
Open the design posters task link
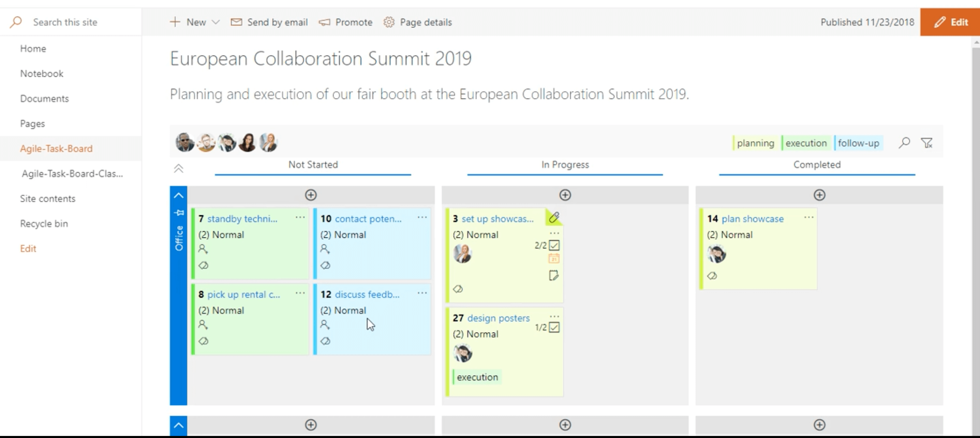[499, 318]
